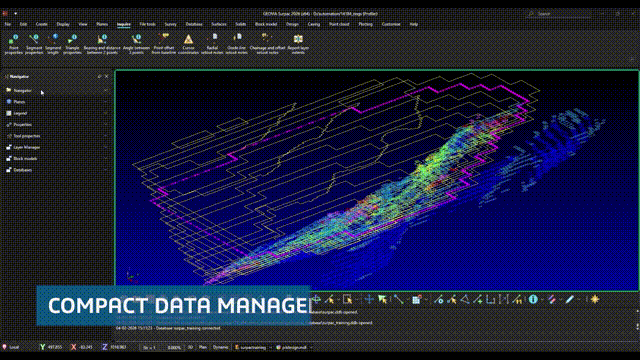The height and width of the screenshot is (360, 640).
Task: Use Bearing and distance between 2 points
Action: pos(102,44)
